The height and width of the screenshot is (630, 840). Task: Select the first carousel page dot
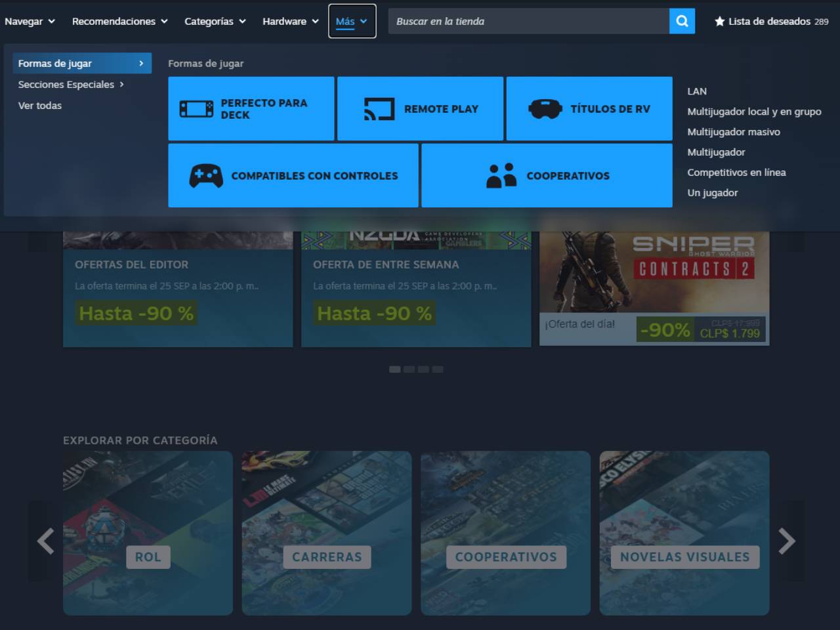pos(394,369)
